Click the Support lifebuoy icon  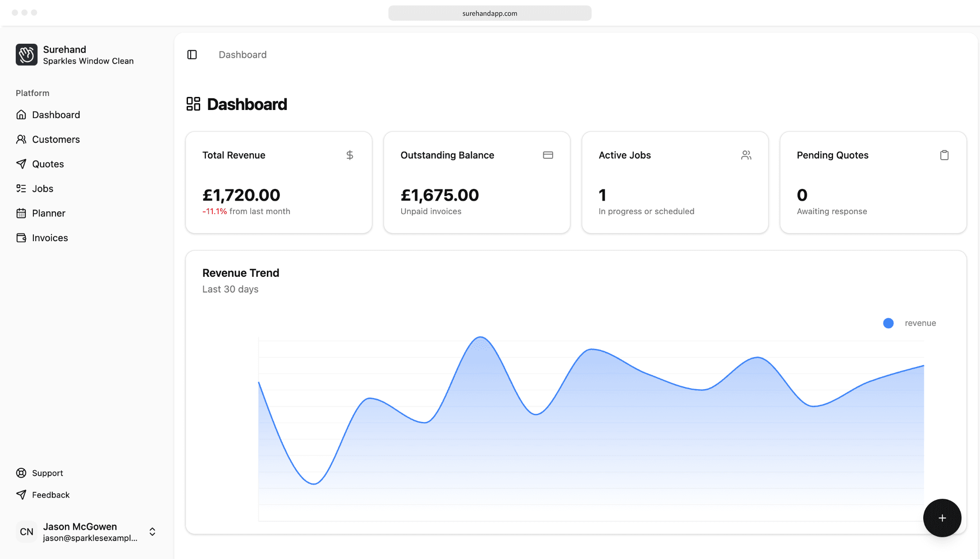click(x=21, y=473)
